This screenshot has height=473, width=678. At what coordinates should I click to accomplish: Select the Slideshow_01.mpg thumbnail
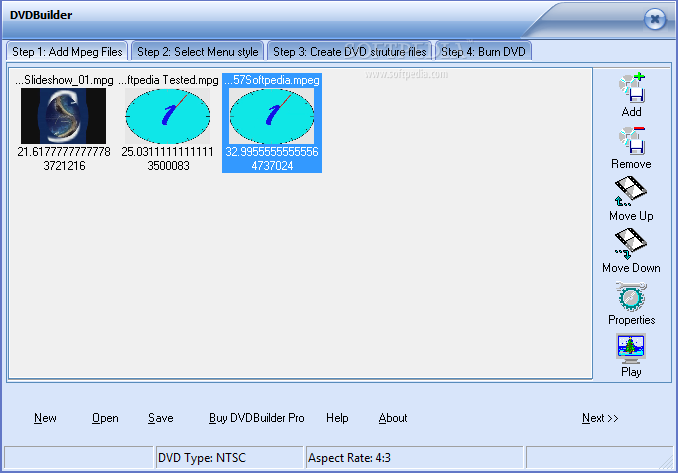click(64, 116)
